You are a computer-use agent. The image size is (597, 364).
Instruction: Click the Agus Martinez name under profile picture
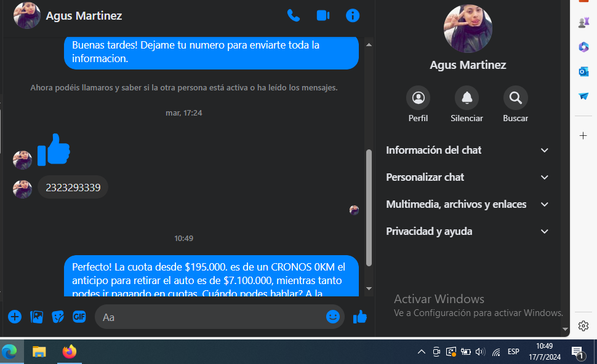[x=468, y=65]
